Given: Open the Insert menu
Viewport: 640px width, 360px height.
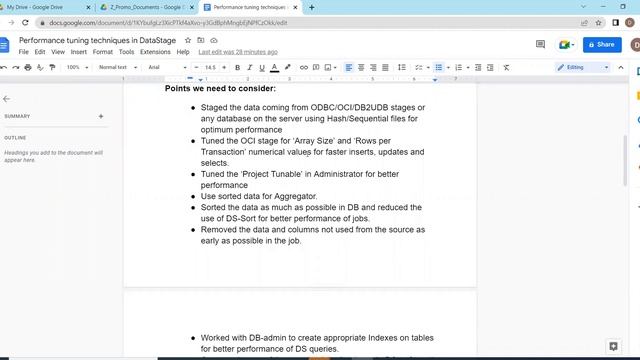Looking at the screenshot, I should [78, 52].
